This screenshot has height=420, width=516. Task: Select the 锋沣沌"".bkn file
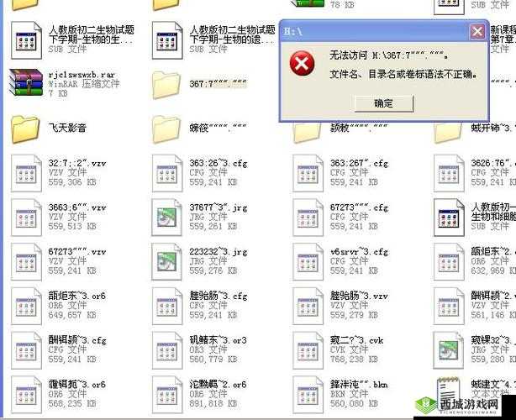[x=308, y=395]
